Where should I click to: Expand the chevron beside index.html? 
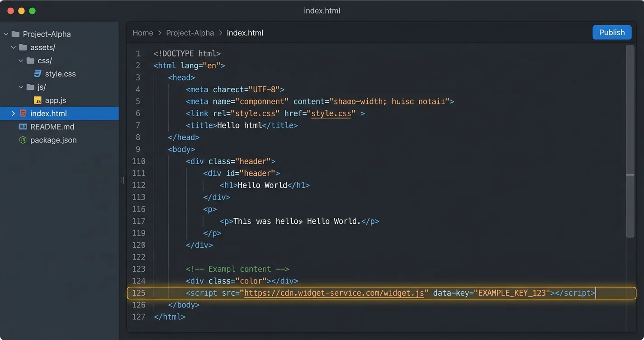[x=13, y=113]
